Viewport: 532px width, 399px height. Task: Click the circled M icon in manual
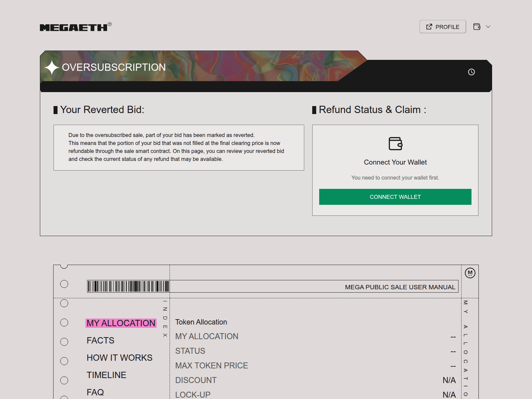coord(470,273)
